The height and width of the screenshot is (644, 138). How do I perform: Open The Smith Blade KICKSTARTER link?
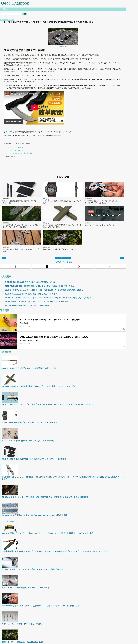[63, 478]
